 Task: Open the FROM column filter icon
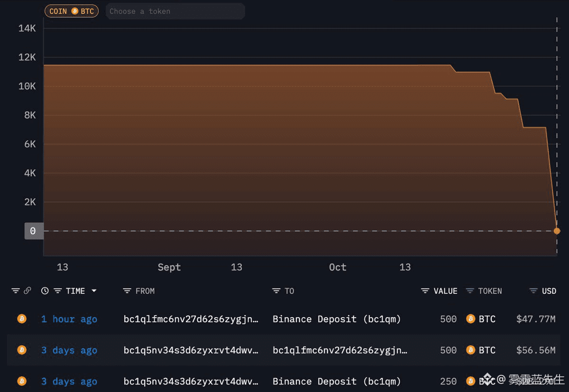(127, 291)
